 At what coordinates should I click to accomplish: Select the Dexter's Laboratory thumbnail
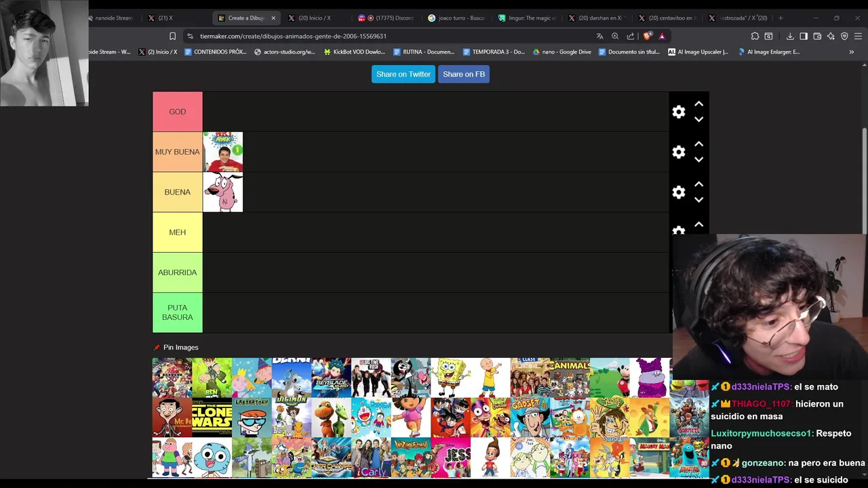[252, 418]
